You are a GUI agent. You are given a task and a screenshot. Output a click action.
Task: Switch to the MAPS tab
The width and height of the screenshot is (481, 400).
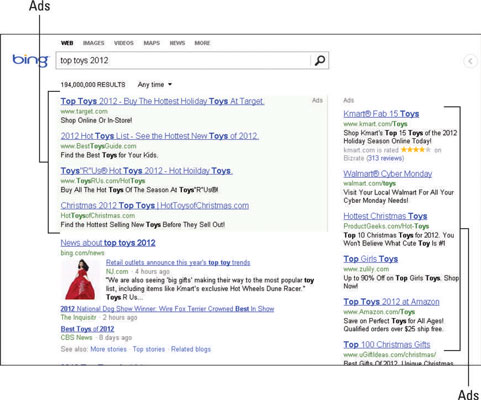click(x=152, y=43)
